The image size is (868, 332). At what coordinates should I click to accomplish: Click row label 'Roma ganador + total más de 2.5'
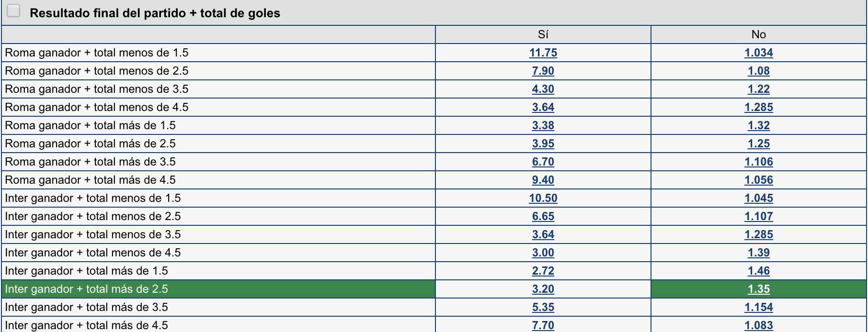pos(90,144)
